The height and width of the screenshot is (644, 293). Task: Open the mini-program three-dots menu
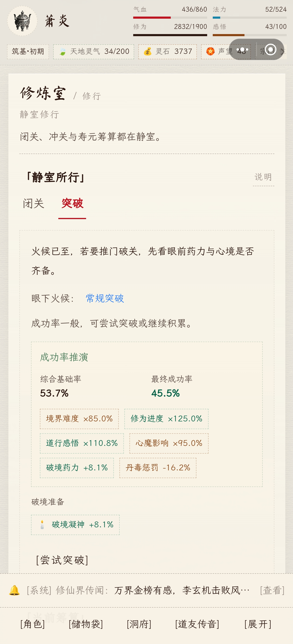tap(242, 49)
